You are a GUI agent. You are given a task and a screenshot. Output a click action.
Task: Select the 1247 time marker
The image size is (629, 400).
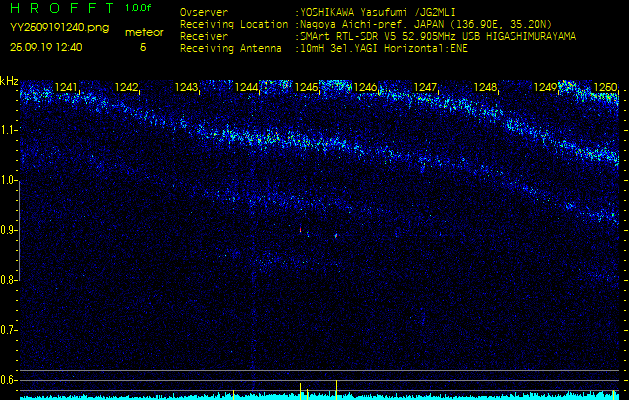pyautogui.click(x=426, y=88)
